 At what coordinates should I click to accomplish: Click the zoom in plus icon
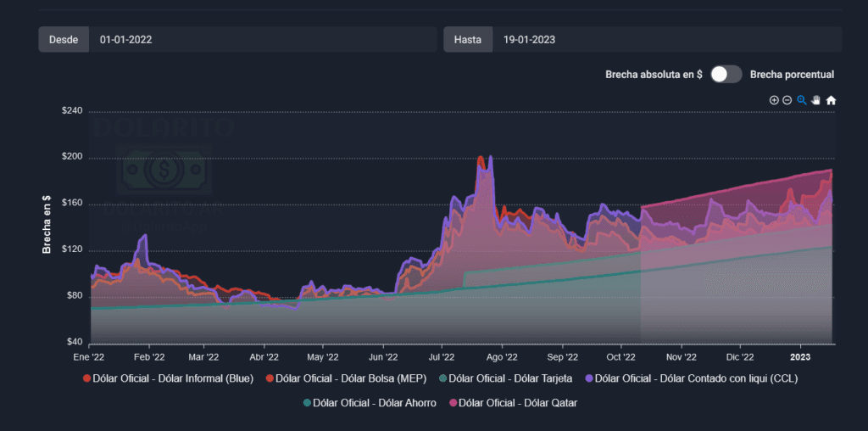(774, 100)
